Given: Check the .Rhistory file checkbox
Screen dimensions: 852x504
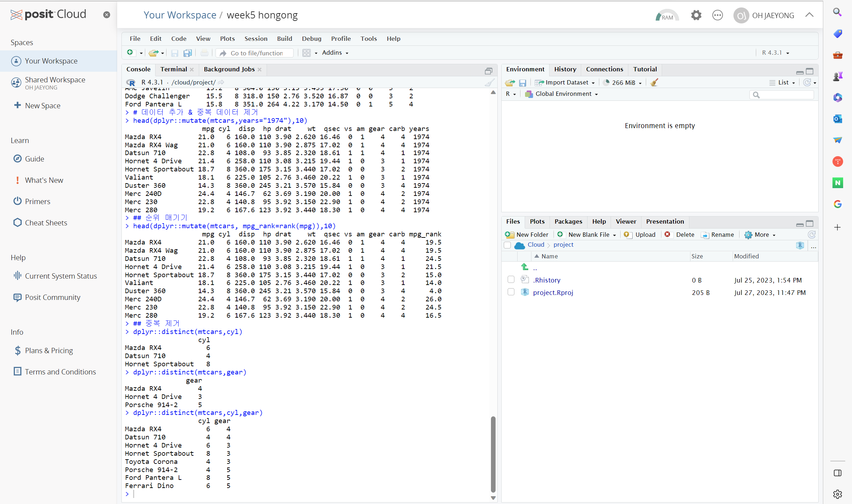Looking at the screenshot, I should 511,280.
